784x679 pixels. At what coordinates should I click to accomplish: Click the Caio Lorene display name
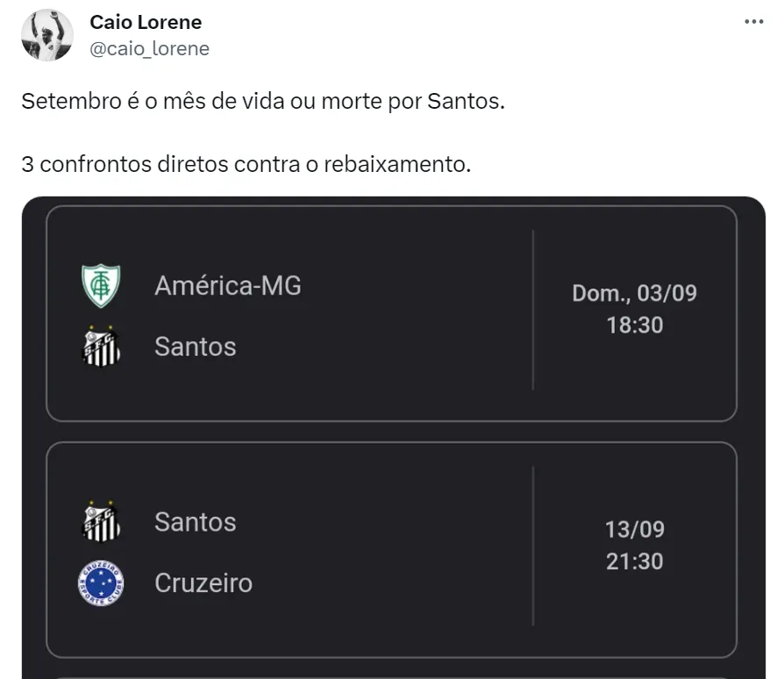[x=146, y=22]
